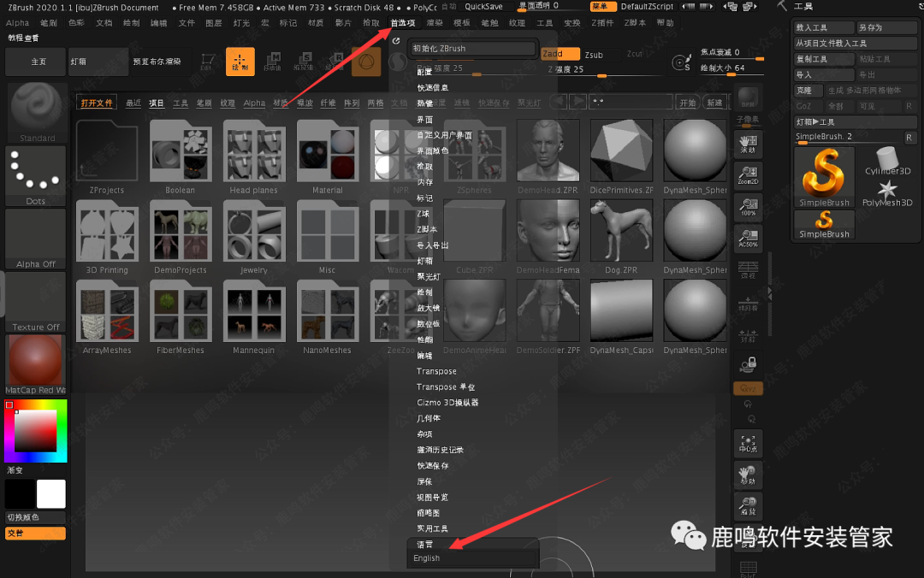The height and width of the screenshot is (578, 924).
Task: Switch to the 最近 (Recent) LightBox tab
Action: 133,103
